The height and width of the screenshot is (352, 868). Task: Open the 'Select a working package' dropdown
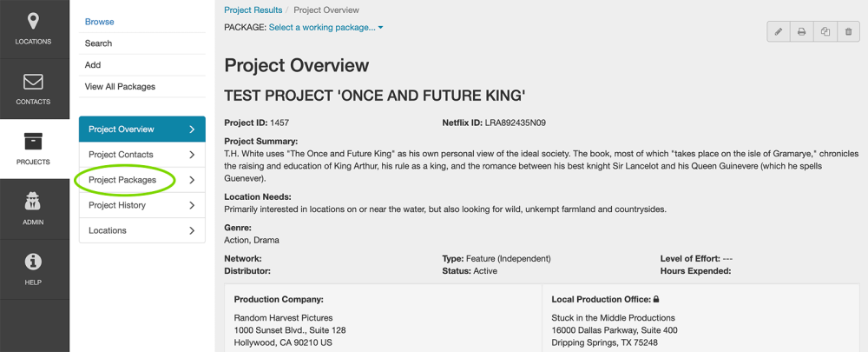tap(325, 28)
